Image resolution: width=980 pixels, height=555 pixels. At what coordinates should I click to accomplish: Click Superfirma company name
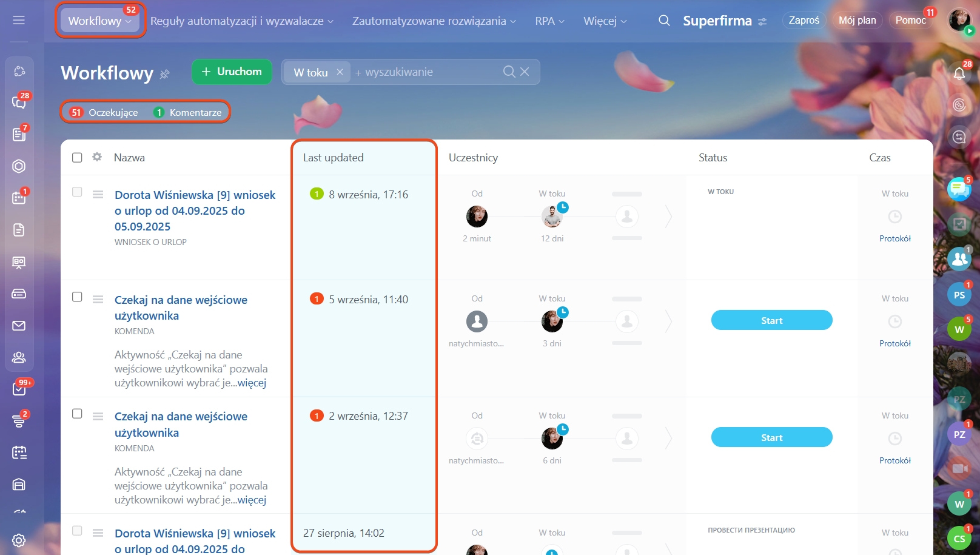click(x=717, y=21)
